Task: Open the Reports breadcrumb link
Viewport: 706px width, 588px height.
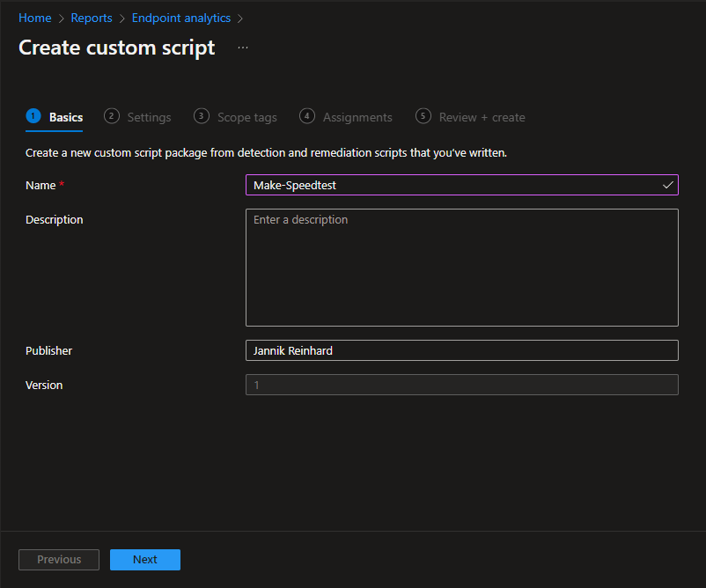Action: (92, 18)
